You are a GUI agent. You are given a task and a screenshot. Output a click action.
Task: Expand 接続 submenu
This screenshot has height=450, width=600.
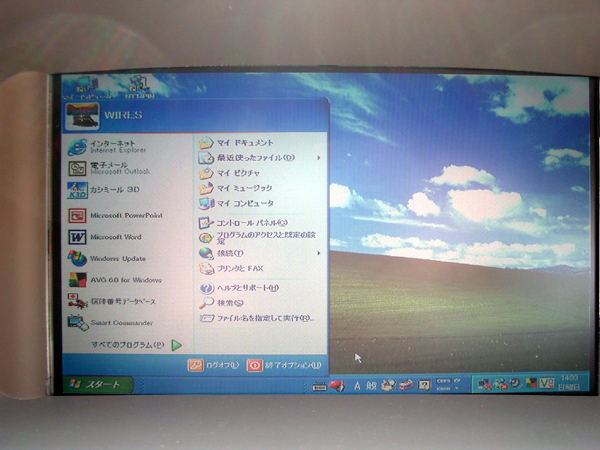pos(261,253)
